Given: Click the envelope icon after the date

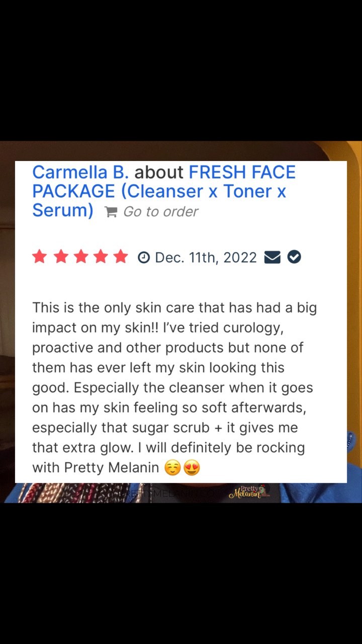Looking at the screenshot, I should point(272,258).
